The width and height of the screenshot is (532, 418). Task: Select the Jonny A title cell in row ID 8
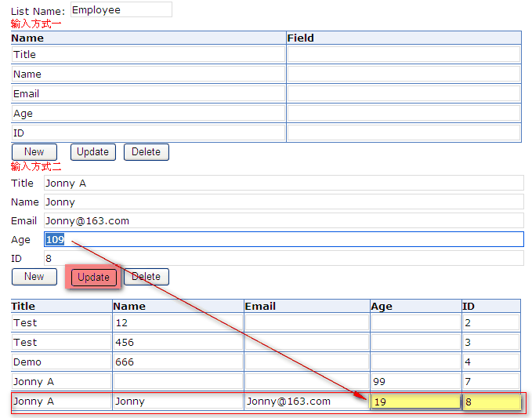(x=61, y=402)
